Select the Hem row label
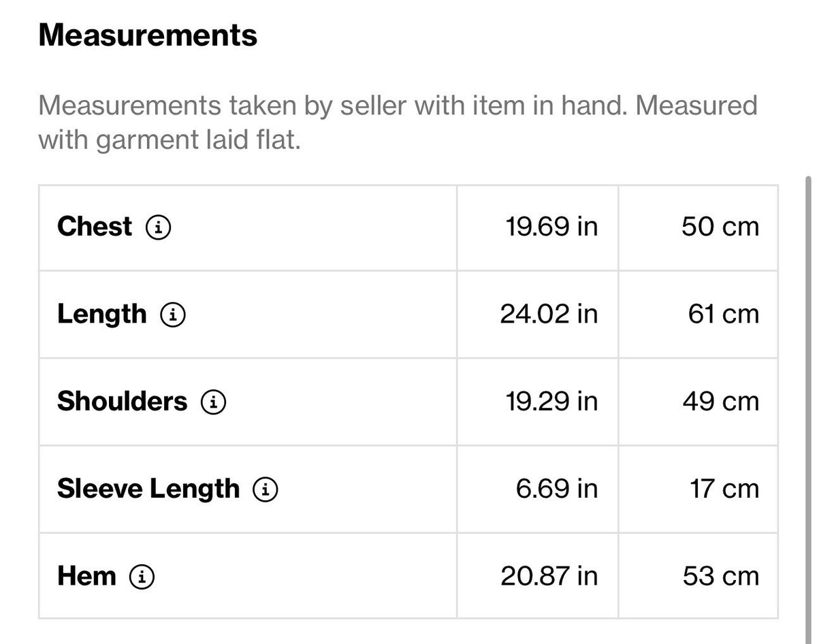Viewport: 817px width, 644px height. pyautogui.click(x=86, y=576)
